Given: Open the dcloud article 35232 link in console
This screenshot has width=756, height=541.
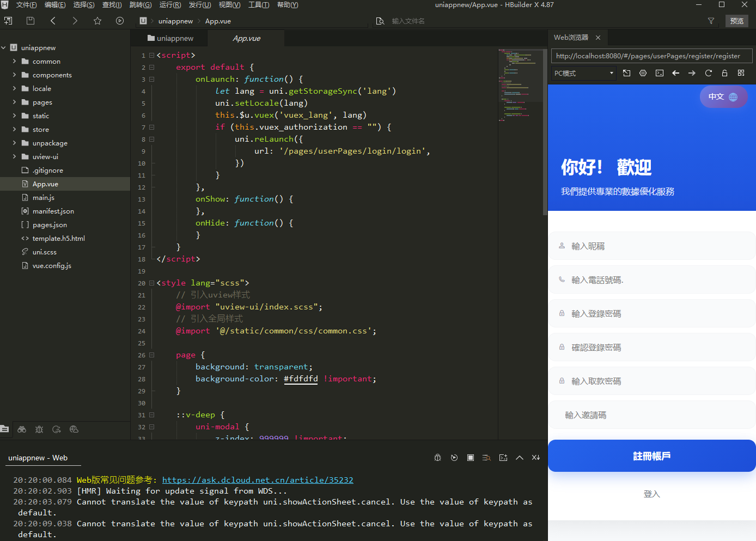Looking at the screenshot, I should pyautogui.click(x=258, y=480).
